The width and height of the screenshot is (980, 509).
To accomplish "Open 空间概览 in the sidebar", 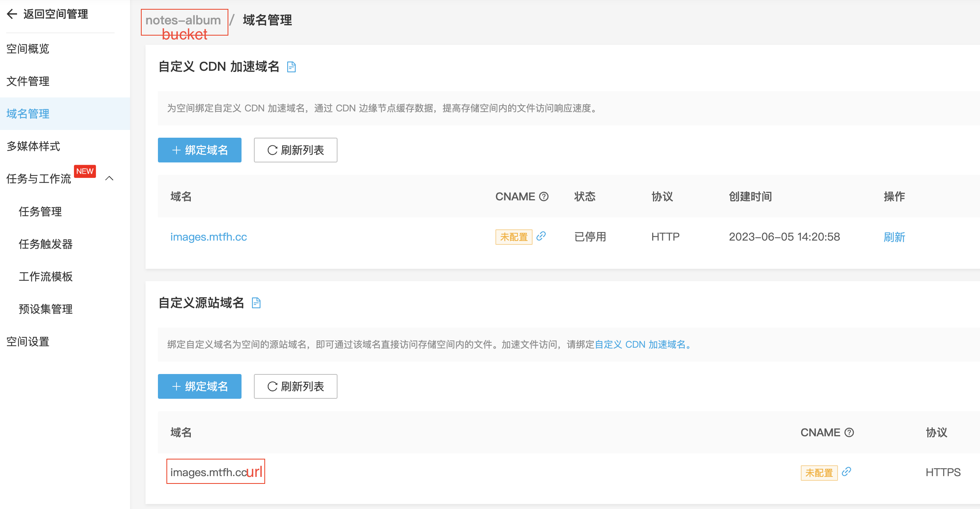I will click(x=28, y=49).
